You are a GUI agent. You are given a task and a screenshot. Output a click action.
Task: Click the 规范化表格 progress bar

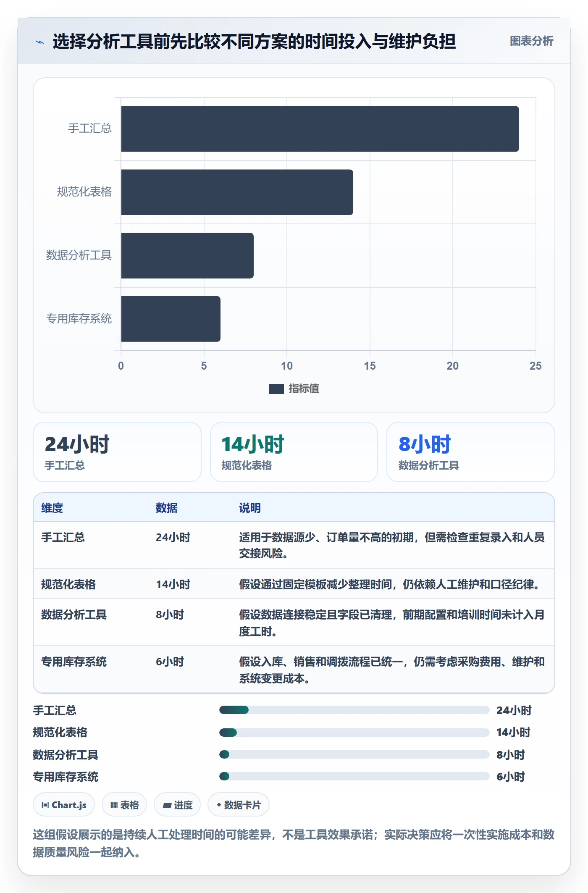tap(354, 733)
